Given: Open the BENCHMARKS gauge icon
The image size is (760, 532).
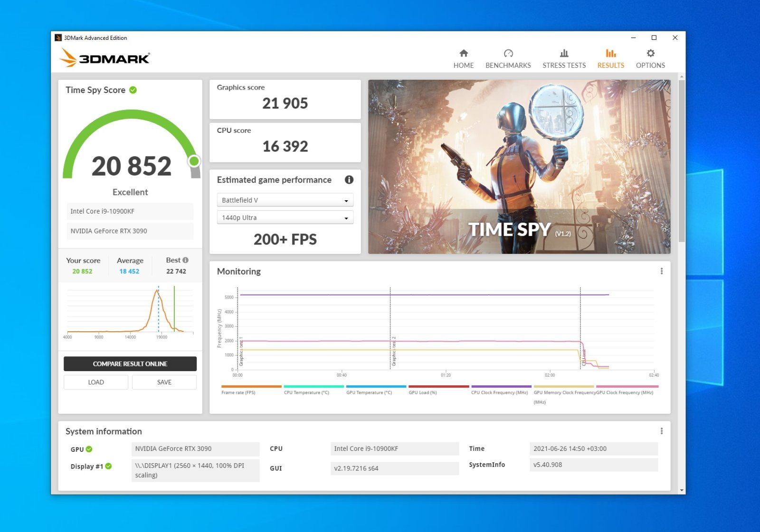Looking at the screenshot, I should click(x=508, y=53).
